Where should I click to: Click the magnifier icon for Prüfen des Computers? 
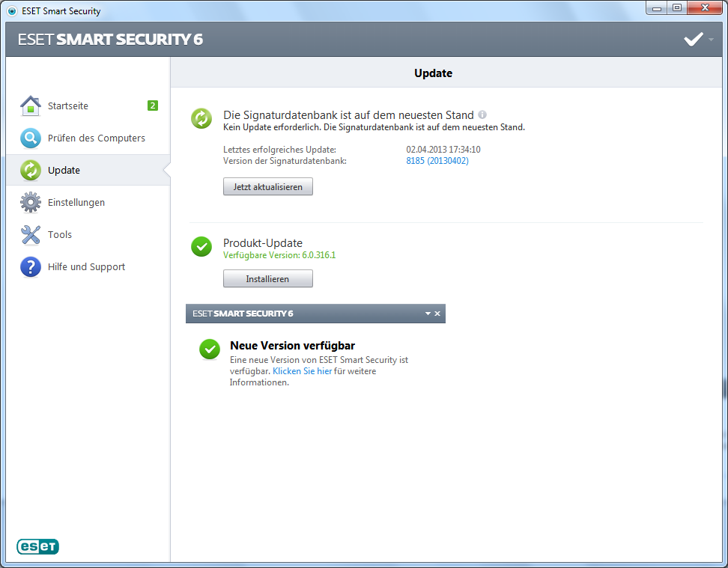[x=30, y=138]
